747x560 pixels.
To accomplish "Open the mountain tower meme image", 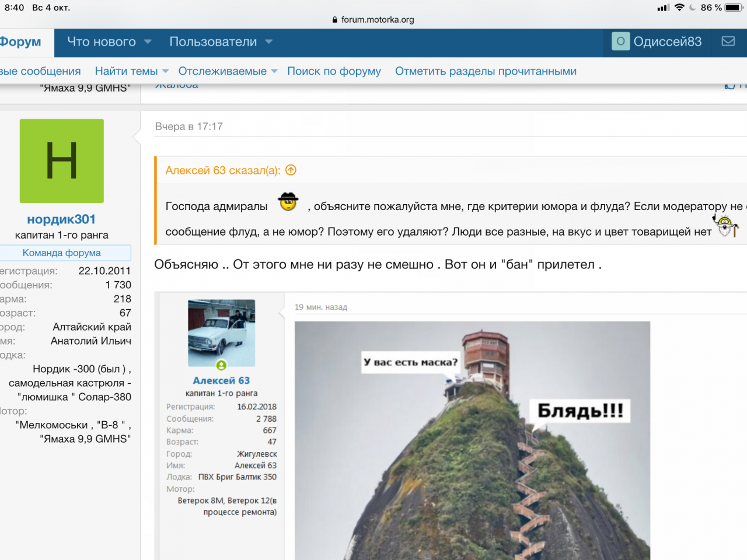I will point(472,440).
